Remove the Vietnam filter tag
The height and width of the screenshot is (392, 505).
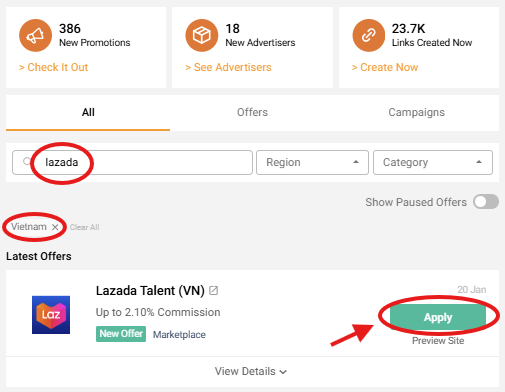pos(55,227)
